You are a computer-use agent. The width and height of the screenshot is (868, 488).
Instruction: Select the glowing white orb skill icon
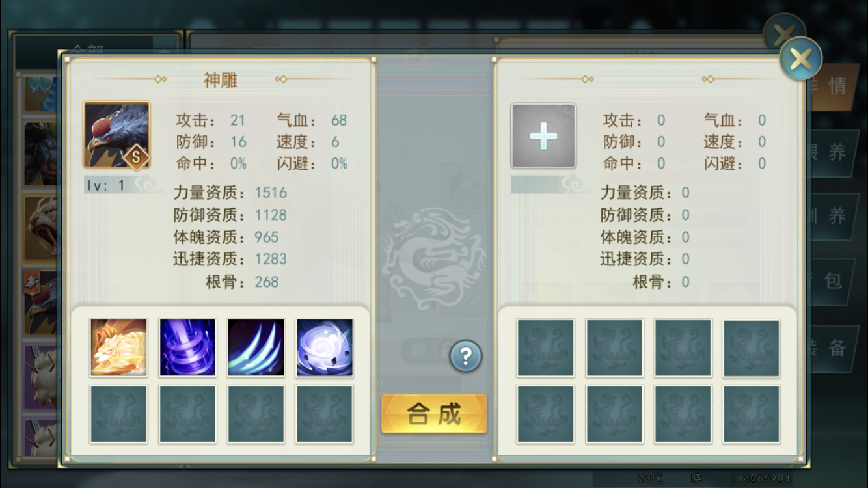pos(325,348)
